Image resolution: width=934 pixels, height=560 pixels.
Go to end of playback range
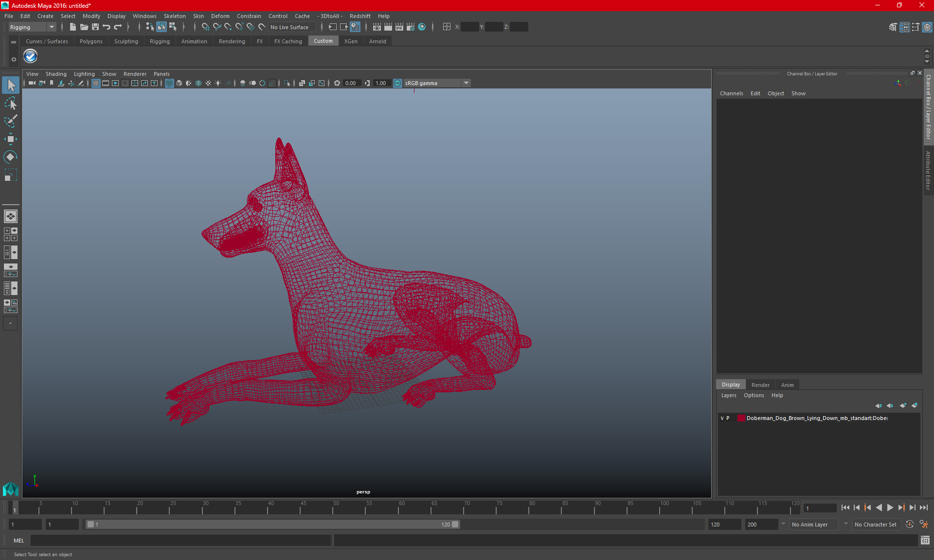tap(923, 507)
